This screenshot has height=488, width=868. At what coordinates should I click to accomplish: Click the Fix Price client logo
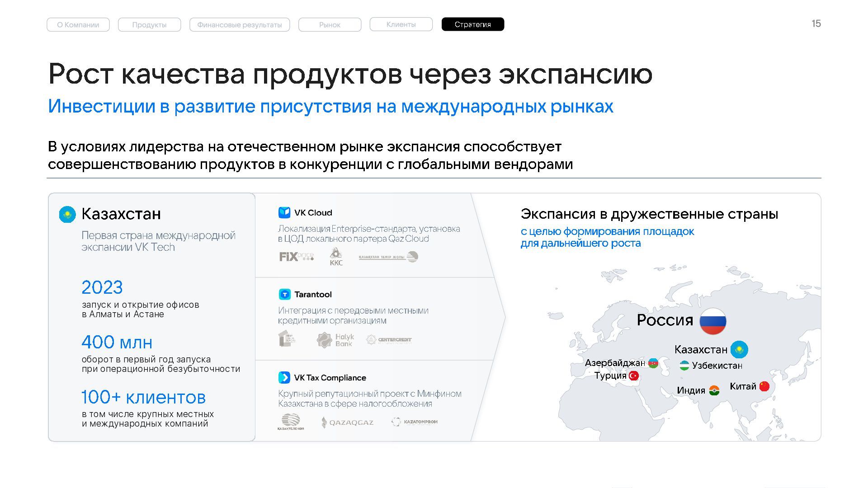point(296,257)
